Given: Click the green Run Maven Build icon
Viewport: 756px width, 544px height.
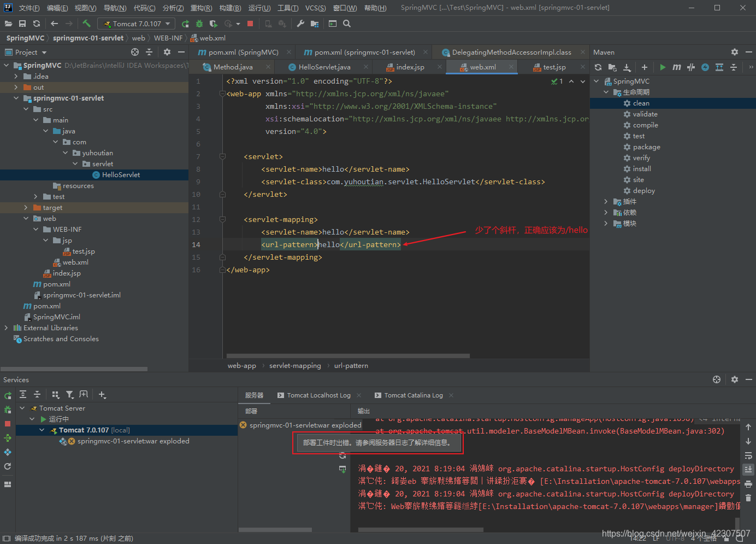Looking at the screenshot, I should tap(663, 67).
